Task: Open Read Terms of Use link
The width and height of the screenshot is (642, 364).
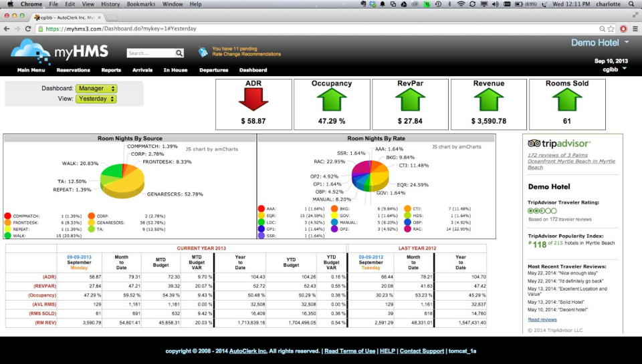Action: 350,351
